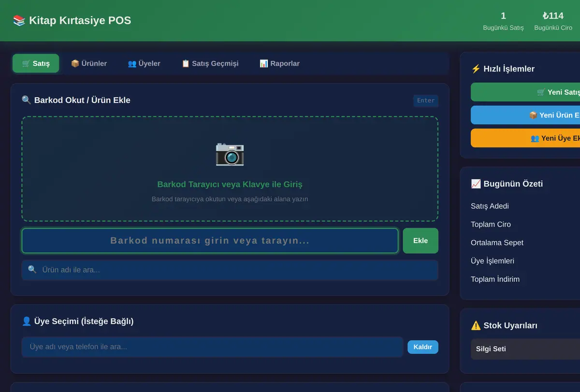
Task: Click the Kitap Kırtasiye POS title
Action: pyautogui.click(x=80, y=20)
